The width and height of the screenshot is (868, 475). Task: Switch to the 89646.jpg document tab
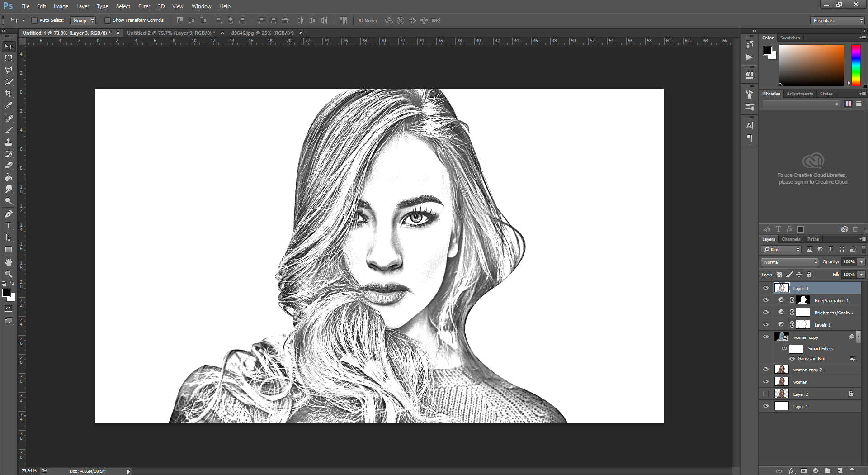[x=262, y=33]
